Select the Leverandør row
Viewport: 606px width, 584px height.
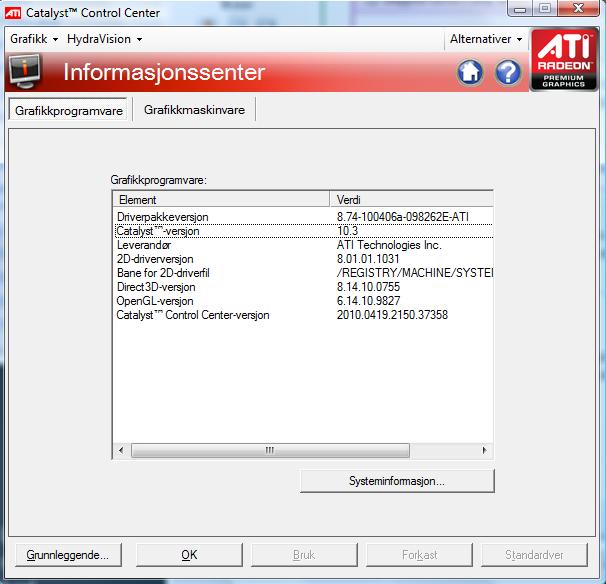pyautogui.click(x=303, y=245)
